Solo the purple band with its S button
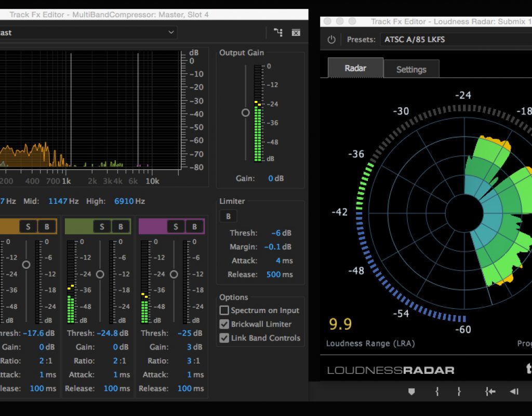The image size is (532, 416). (x=176, y=227)
